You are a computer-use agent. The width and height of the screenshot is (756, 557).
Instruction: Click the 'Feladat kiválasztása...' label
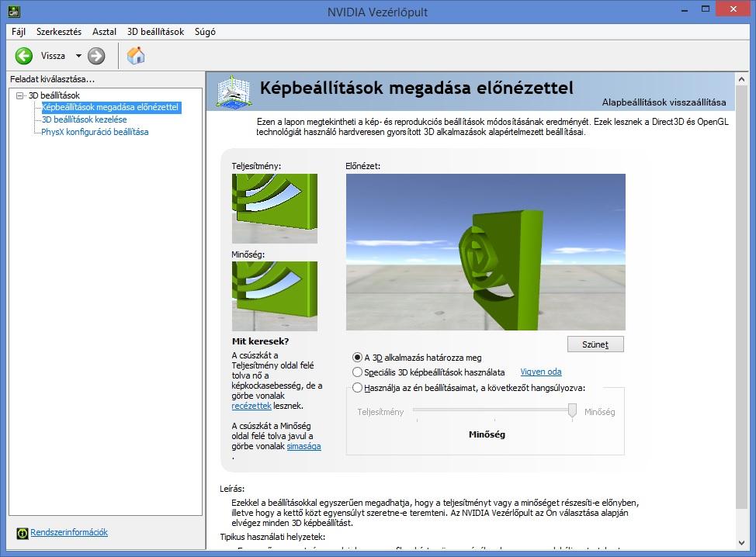[53, 79]
